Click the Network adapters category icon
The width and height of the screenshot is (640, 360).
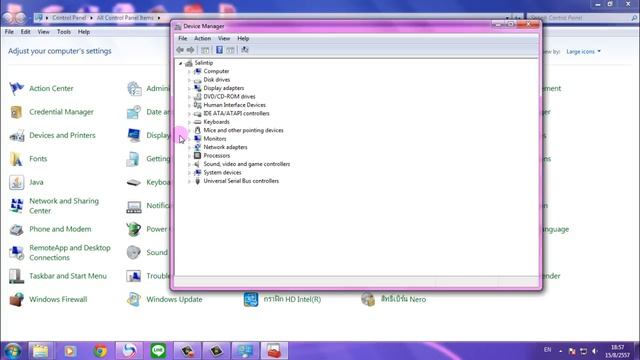tap(198, 147)
